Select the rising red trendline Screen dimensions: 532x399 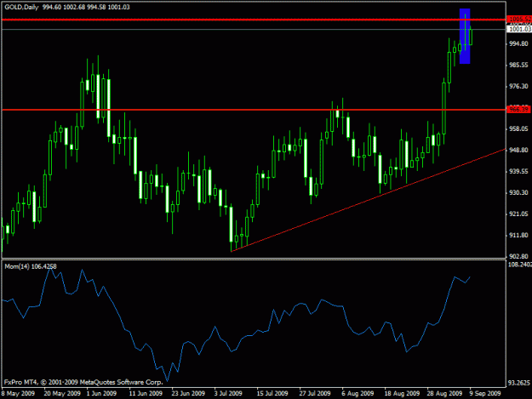(368, 200)
